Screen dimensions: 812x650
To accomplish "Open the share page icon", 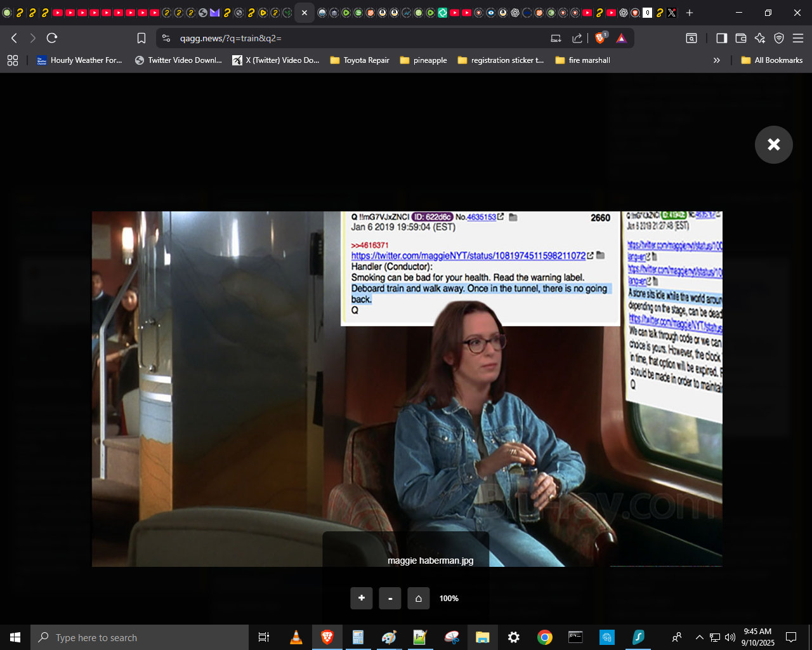I will point(577,38).
